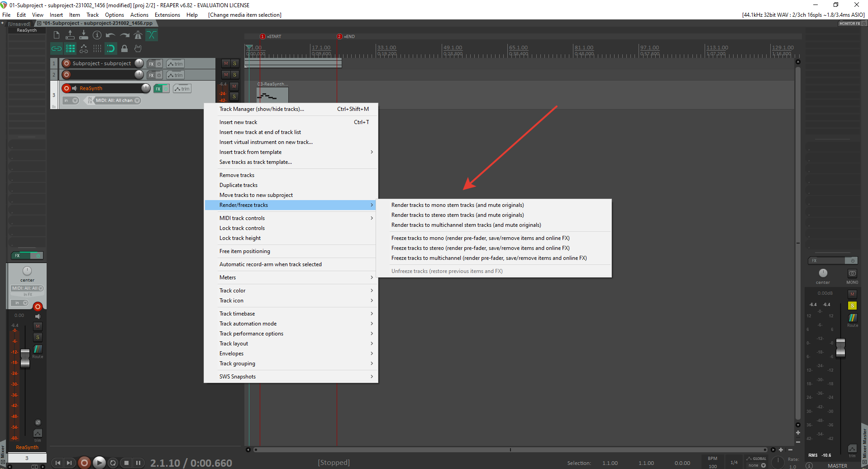868x469 pixels.
Task: Adjust the master volume fader
Action: point(840,347)
